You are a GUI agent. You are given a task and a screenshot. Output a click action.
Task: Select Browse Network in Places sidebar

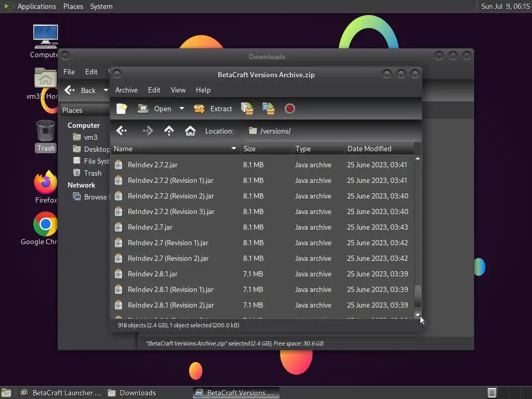click(91, 197)
